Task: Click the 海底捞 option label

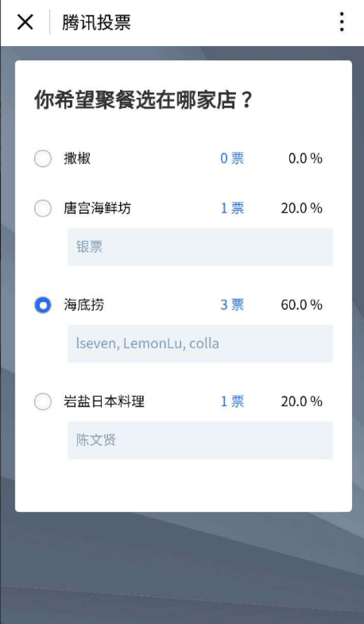Action: pyautogui.click(x=84, y=305)
